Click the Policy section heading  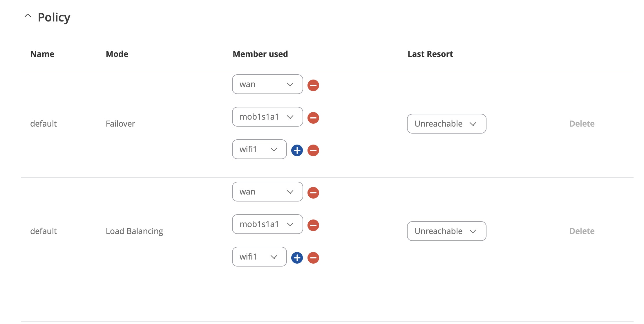pos(54,17)
